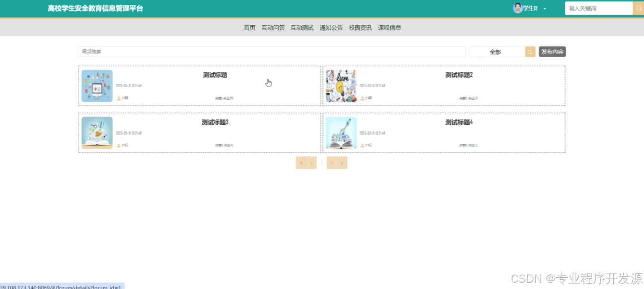Click likes and hits stats on 测试标题4 card
Viewport: 644px width, 289px height.
click(468, 145)
